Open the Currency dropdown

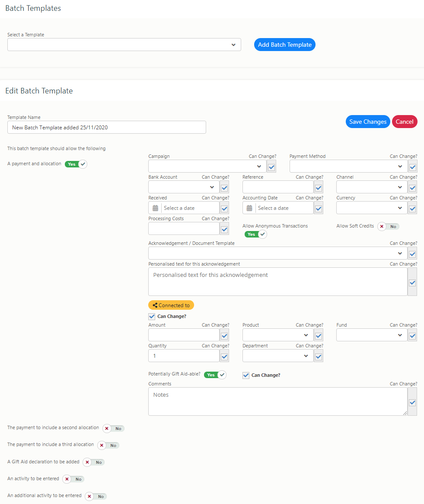(371, 208)
